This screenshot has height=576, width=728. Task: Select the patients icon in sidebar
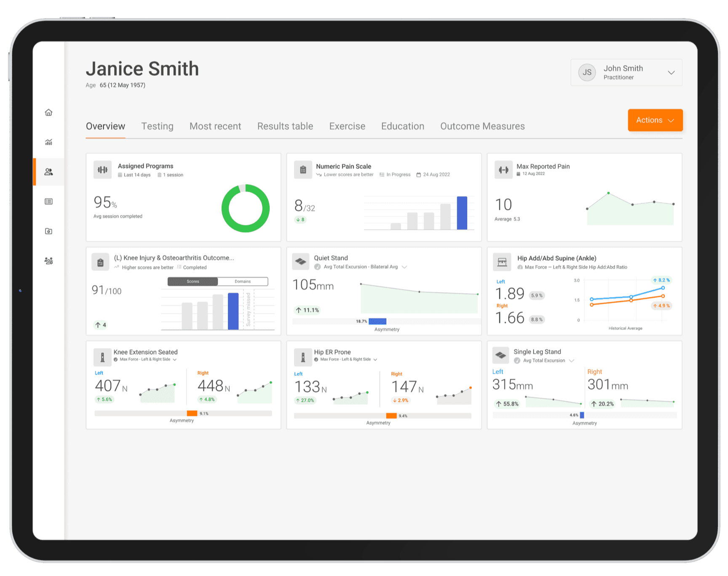[x=49, y=172]
